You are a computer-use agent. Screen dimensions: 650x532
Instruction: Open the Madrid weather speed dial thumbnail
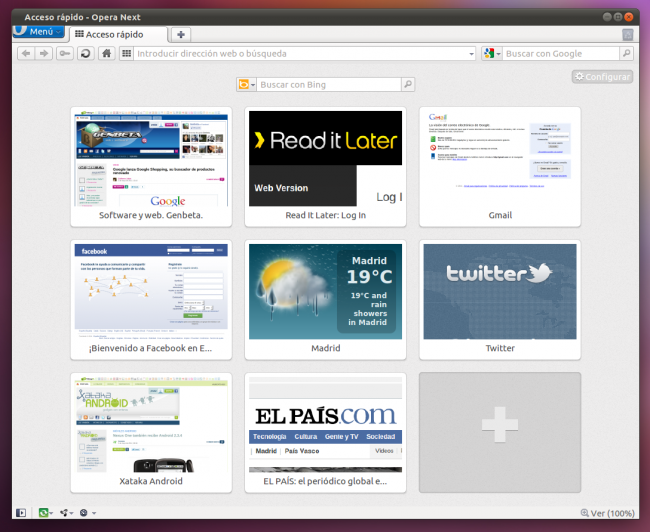tap(325, 292)
